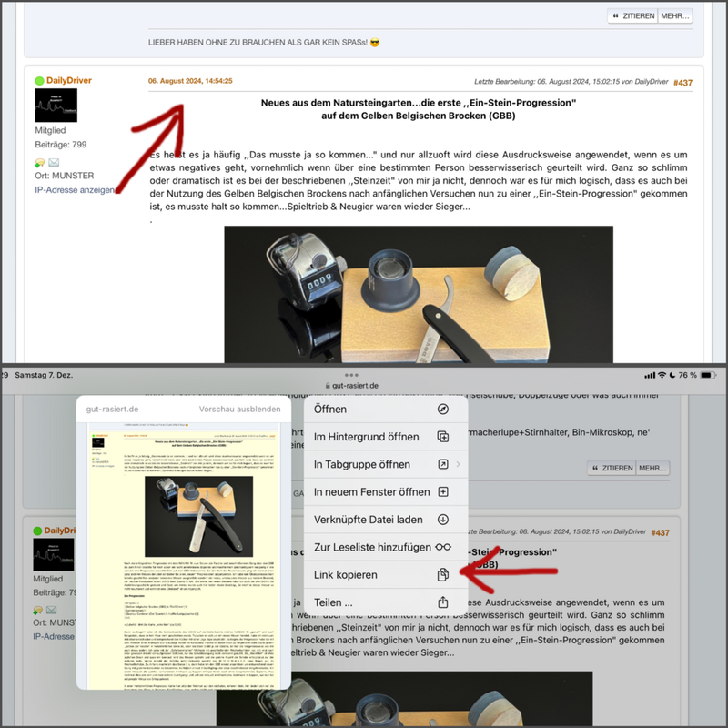Image resolution: width=728 pixels, height=728 pixels.
Task: Expand the In Tabgruppe öffnen submenu chevron
Action: (x=459, y=464)
